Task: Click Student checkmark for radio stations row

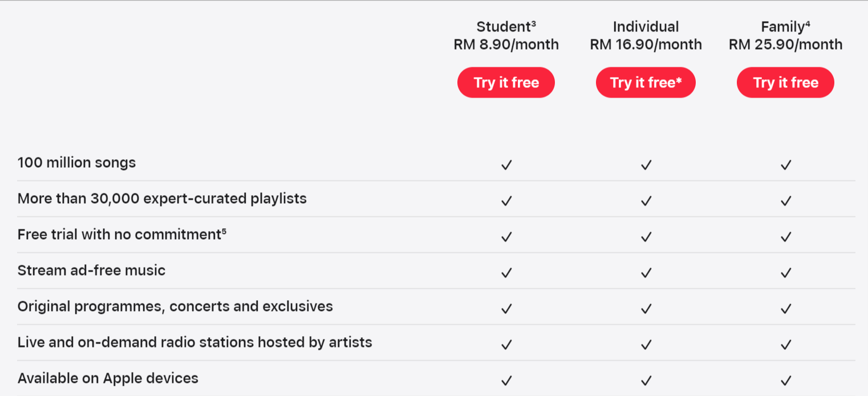Action: [506, 345]
